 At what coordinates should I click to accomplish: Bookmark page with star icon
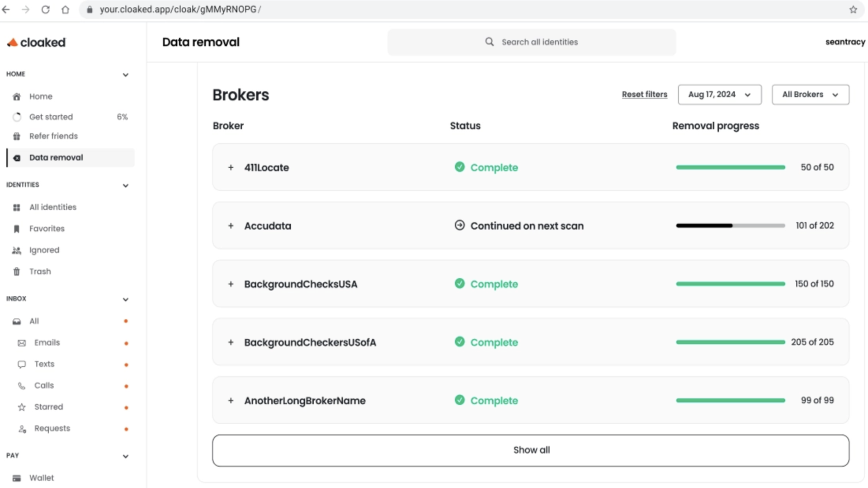pyautogui.click(x=853, y=9)
